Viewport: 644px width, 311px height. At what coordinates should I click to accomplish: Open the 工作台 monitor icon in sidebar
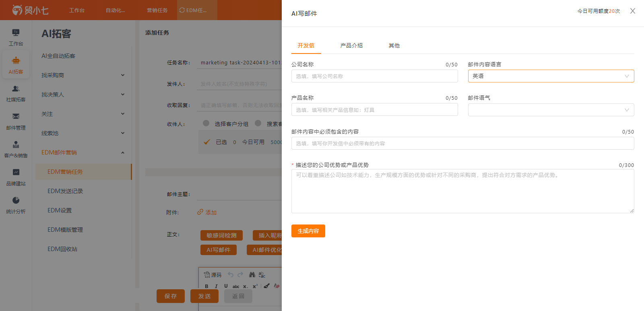[16, 33]
